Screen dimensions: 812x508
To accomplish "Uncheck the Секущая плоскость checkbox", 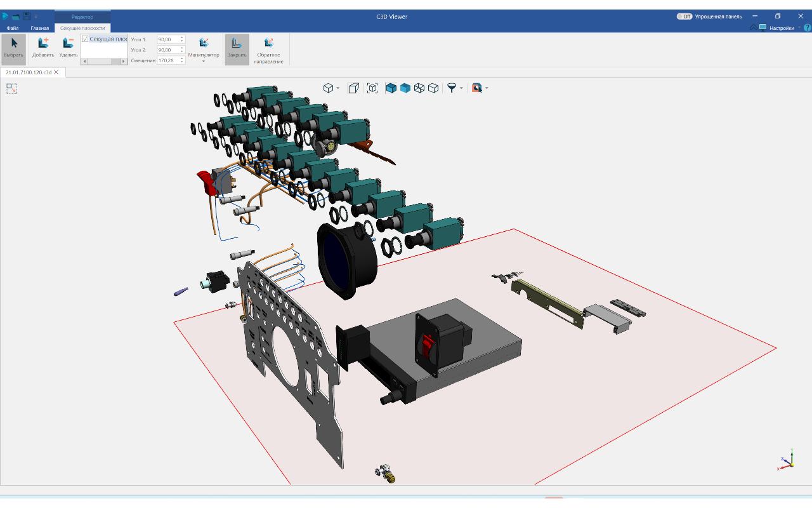I will 85,39.
